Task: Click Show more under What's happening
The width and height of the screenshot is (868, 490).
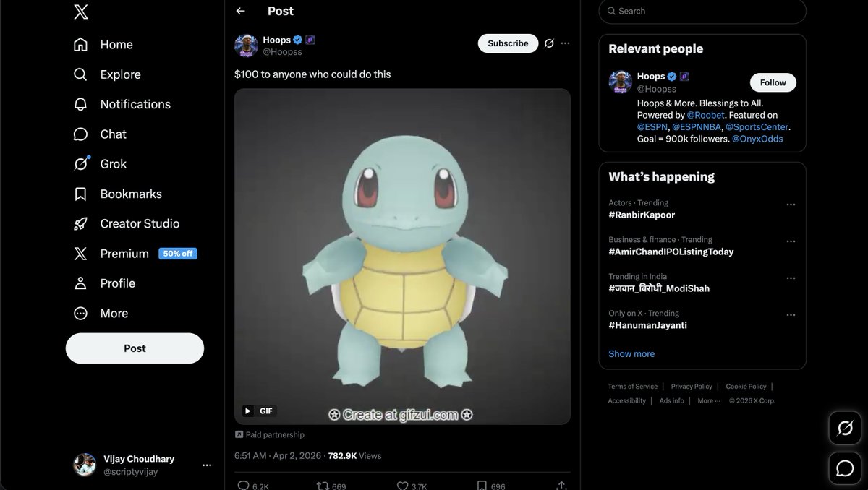Action: tap(631, 354)
